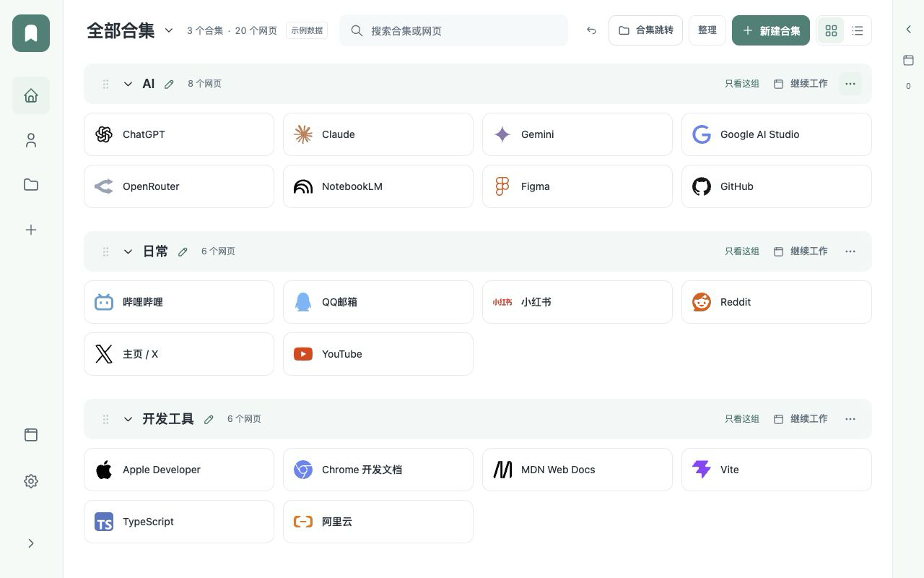Image resolution: width=924 pixels, height=578 pixels.
Task: Open the Vite page card
Action: (777, 470)
